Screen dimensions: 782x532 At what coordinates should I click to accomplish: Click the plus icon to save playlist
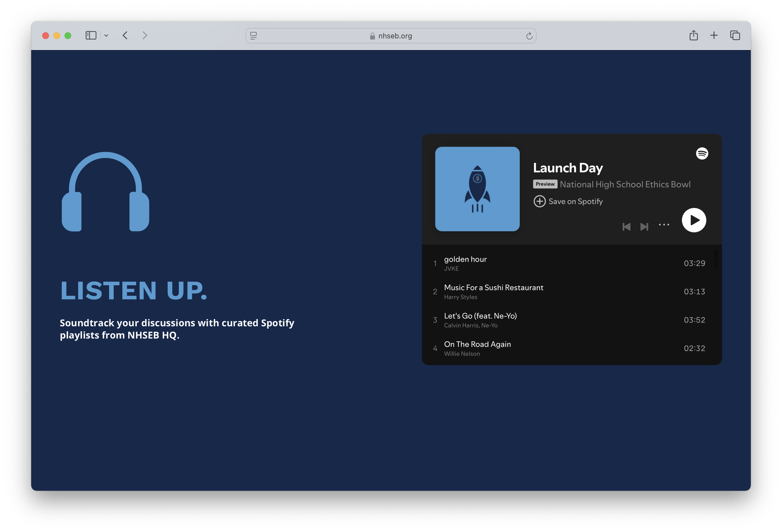pos(539,201)
